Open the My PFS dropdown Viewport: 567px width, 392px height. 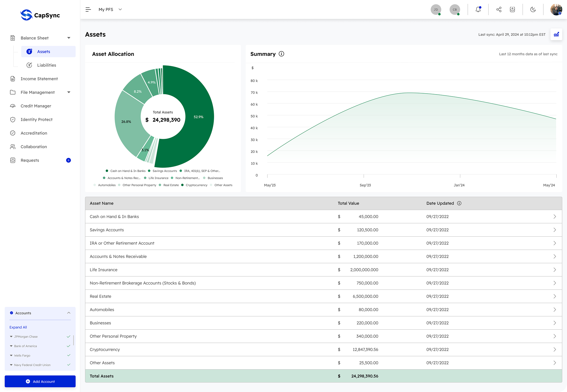110,9
